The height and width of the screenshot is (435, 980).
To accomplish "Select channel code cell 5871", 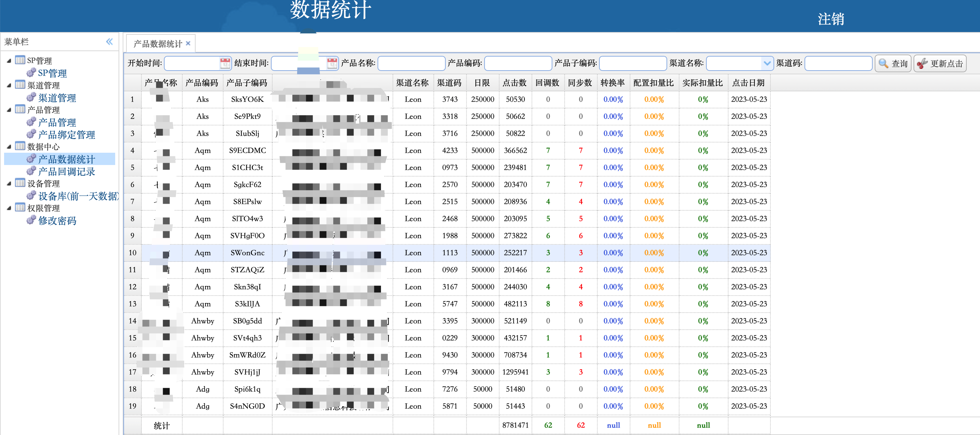I will pos(450,406).
